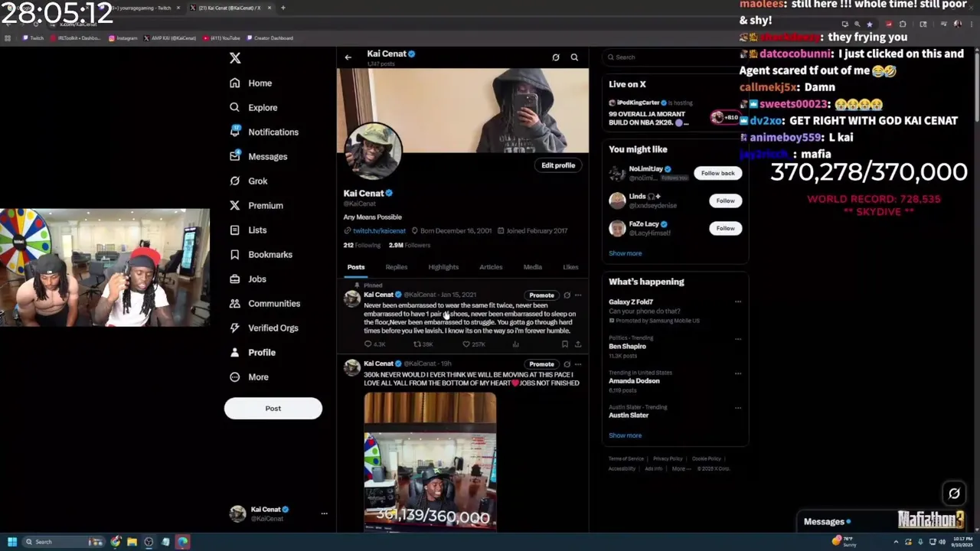Open Premium in X sidebar
Screen dimensions: 980x551
point(256,205)
